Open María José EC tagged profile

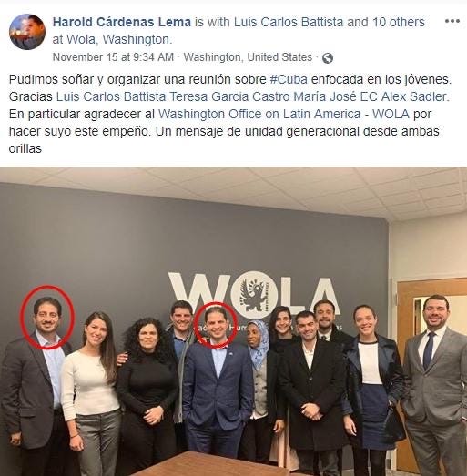click(336, 96)
